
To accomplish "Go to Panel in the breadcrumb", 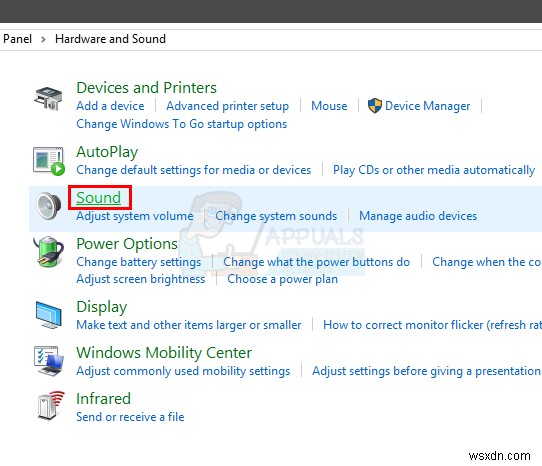I will coord(17,39).
